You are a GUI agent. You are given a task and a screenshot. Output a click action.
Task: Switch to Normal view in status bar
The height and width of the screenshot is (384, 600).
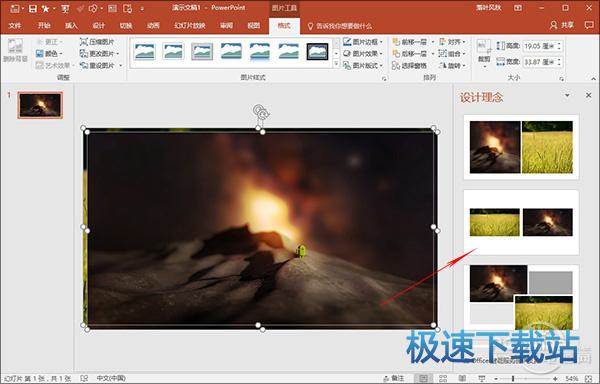click(424, 378)
